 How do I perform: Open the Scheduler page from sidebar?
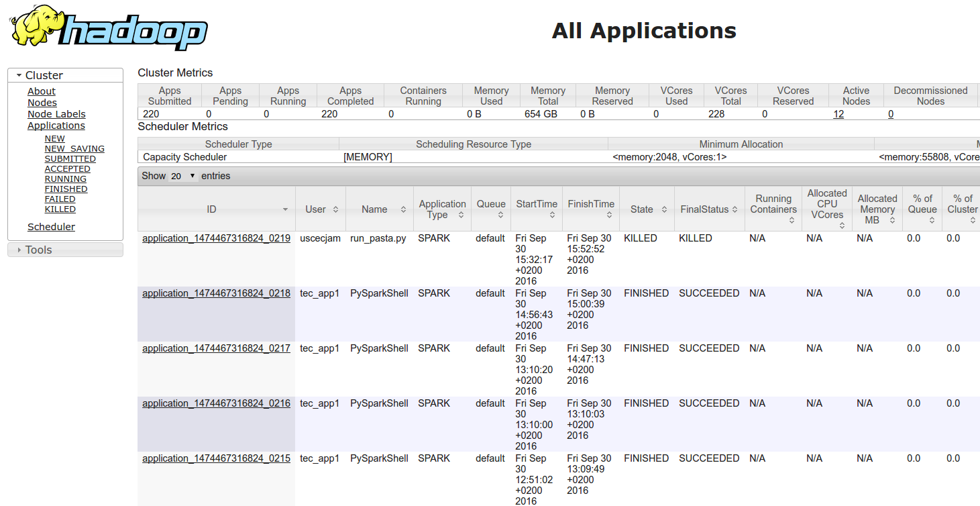tap(51, 227)
